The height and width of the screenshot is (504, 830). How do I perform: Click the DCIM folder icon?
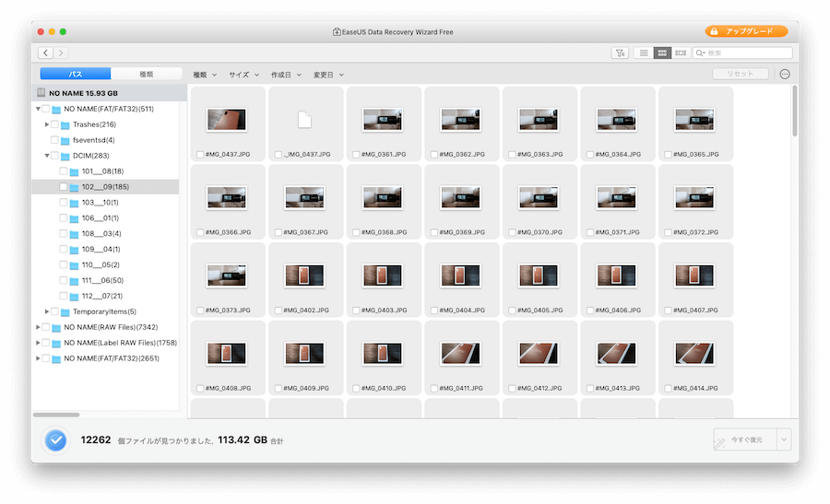(x=65, y=156)
